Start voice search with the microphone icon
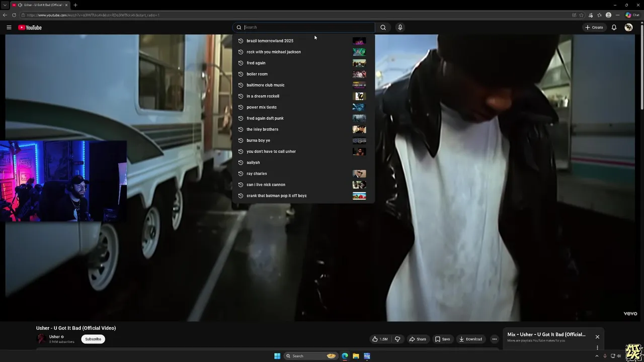 (400, 27)
